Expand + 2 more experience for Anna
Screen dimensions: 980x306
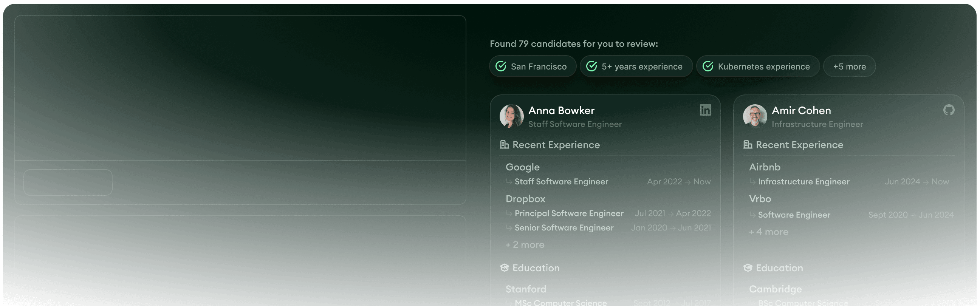click(525, 245)
